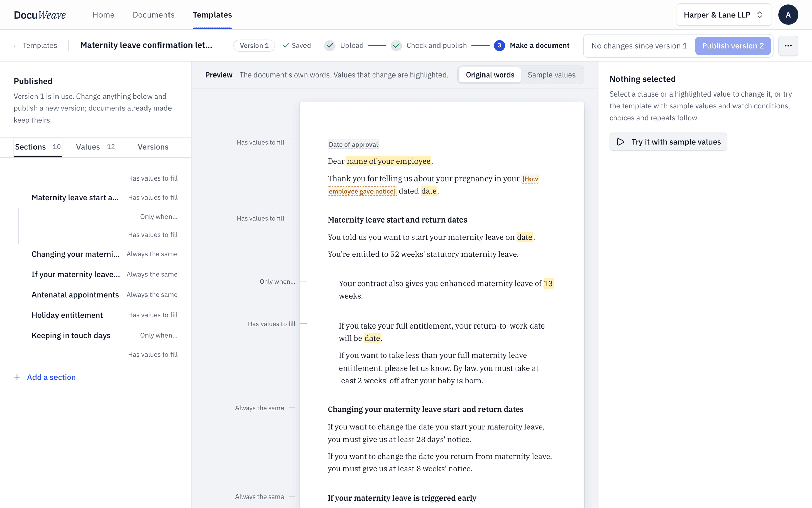Click highlighted name of your employee value
The height and width of the screenshot is (508, 812).
coord(389,161)
